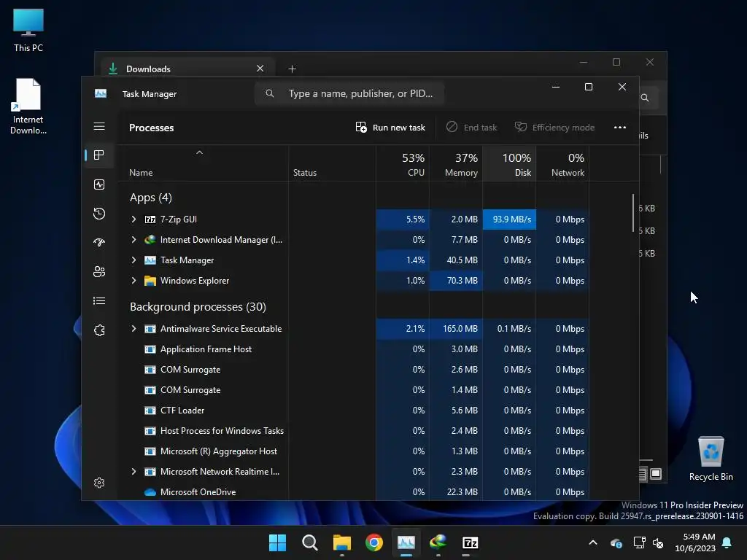Sort processes by Network column
Image resolution: width=747 pixels, height=560 pixels.
point(562,164)
